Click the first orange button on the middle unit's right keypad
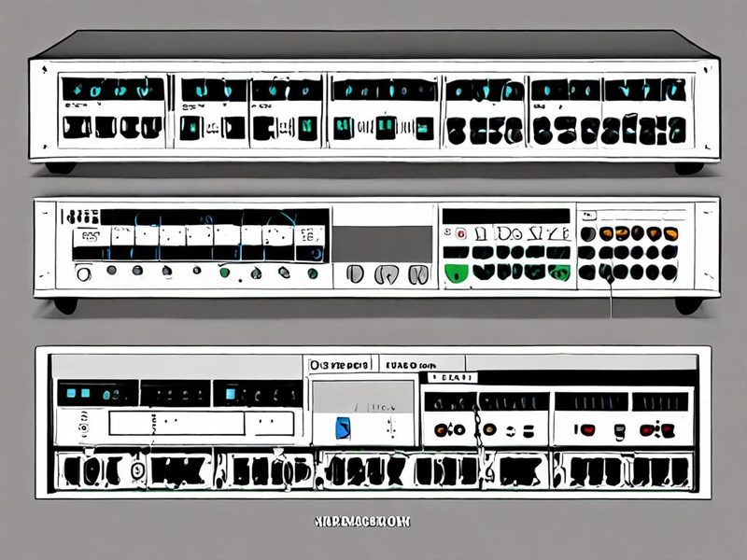 [606, 233]
